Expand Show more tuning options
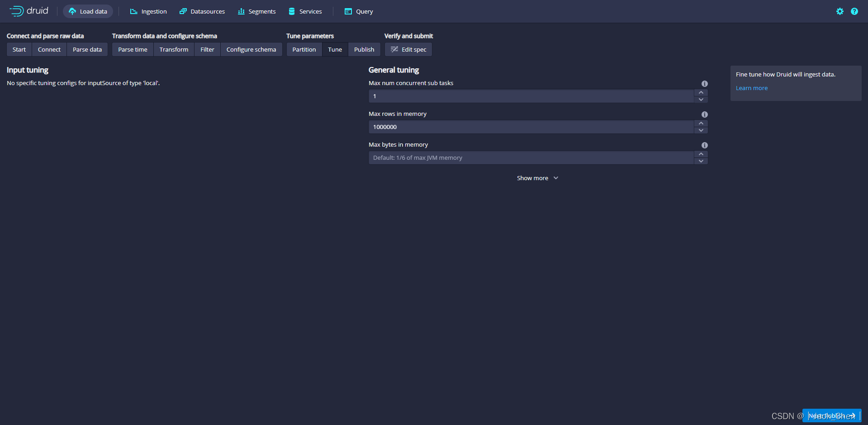The image size is (868, 425). tap(538, 178)
